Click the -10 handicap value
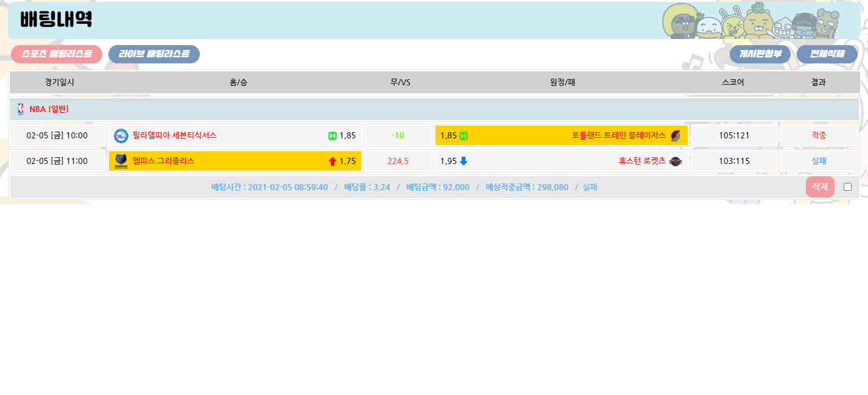Screen dimensions: 868x395 [398, 135]
